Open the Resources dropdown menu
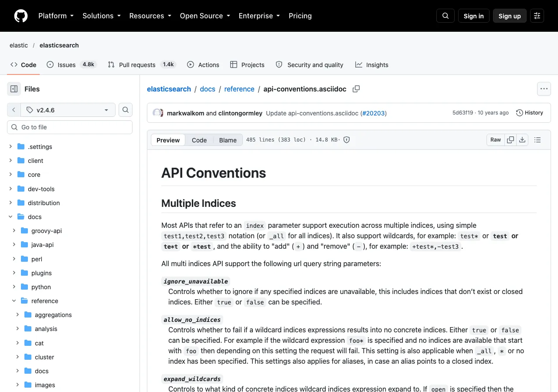This screenshot has height=392, width=558. [150, 16]
